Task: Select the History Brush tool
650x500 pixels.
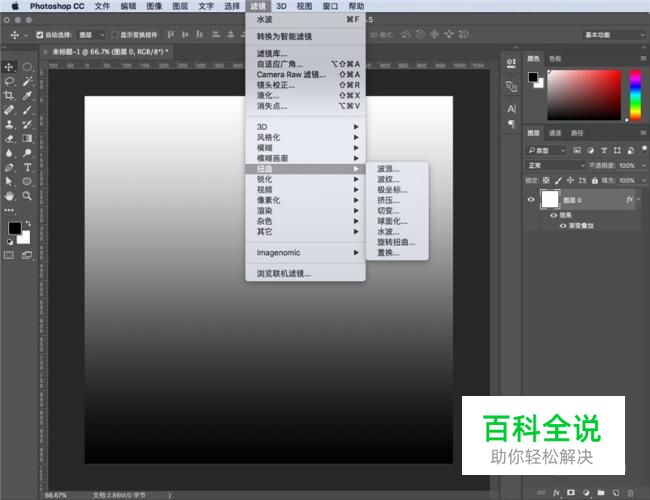Action: (x=27, y=124)
